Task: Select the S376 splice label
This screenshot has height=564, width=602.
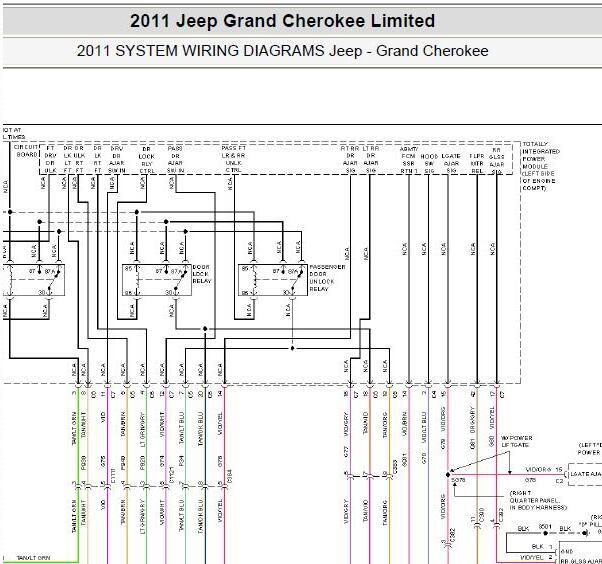Action: click(458, 480)
